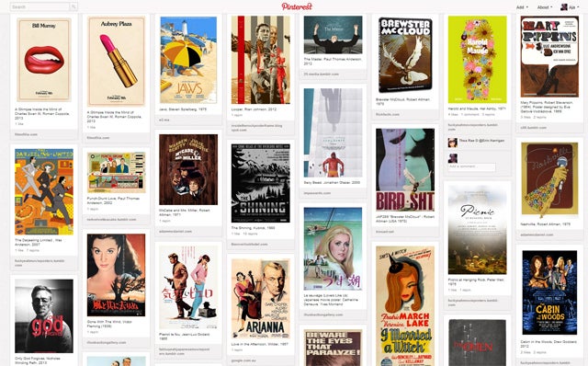Open the Harold and Maude poster pin
Viewport: 588px width, 366px height.
[477, 59]
